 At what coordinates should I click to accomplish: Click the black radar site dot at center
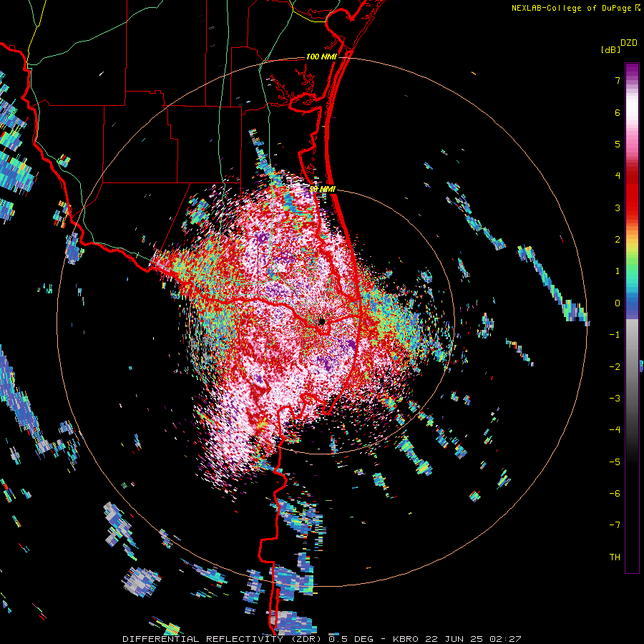322,321
